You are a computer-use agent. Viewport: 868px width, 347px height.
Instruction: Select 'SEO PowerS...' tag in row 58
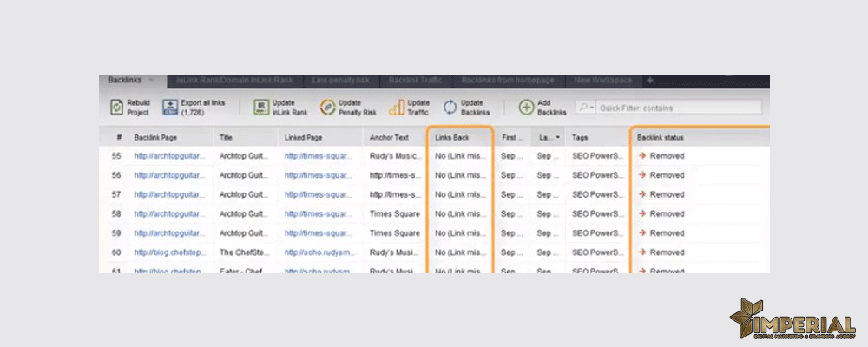[598, 213]
